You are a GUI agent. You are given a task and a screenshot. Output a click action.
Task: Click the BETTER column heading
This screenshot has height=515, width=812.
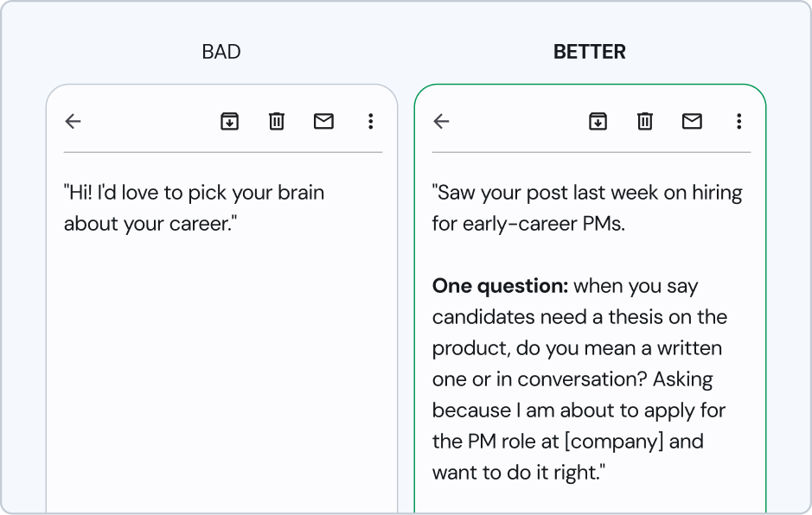point(589,52)
